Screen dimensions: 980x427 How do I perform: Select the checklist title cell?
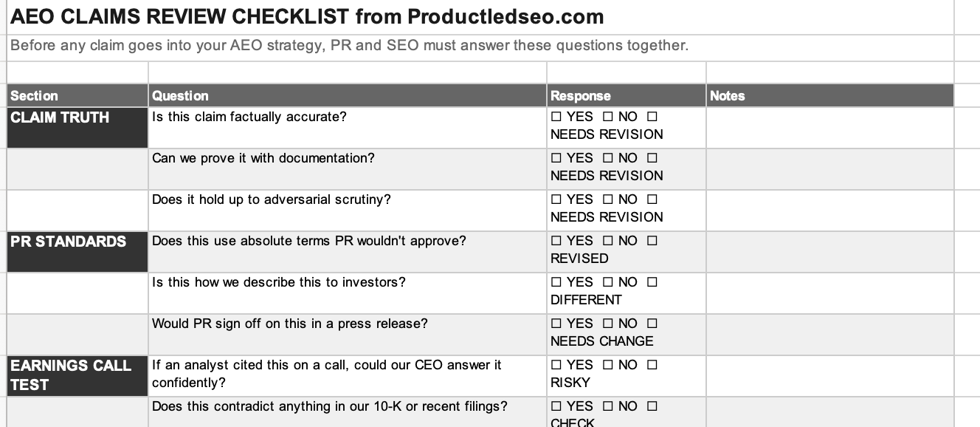click(x=480, y=17)
